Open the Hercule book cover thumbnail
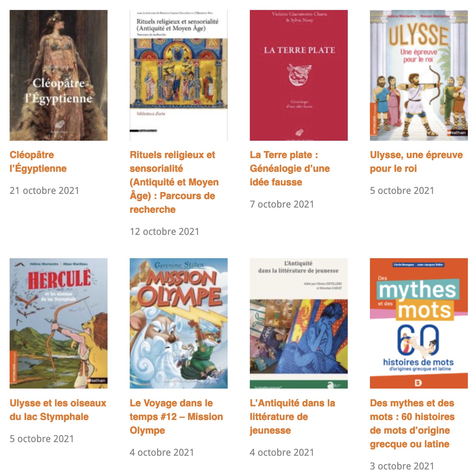The width and height of the screenshot is (476, 475). coord(58,323)
